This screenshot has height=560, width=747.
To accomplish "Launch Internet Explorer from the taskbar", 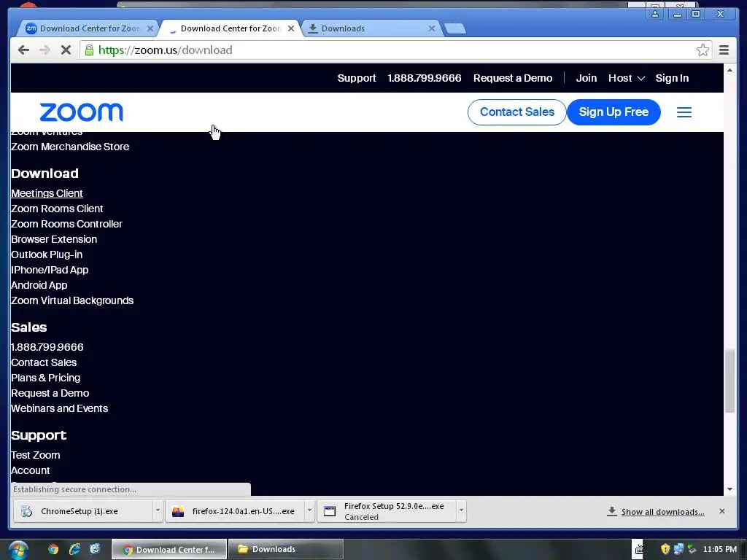I will pos(74,549).
